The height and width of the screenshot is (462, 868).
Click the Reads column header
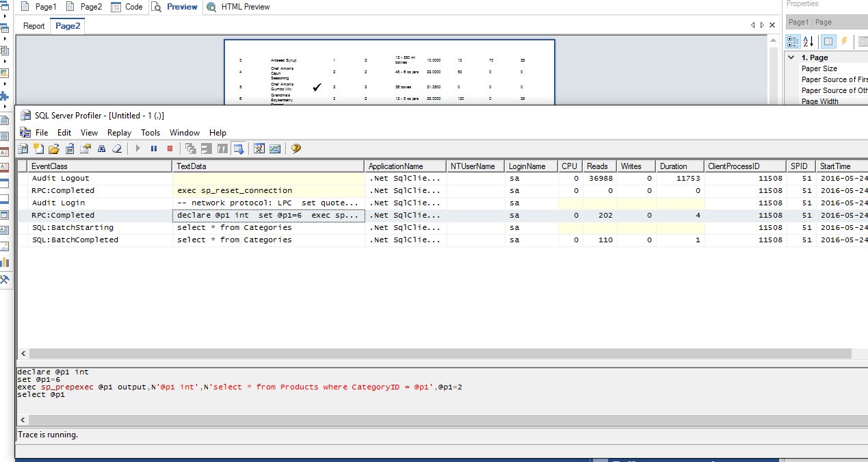tap(600, 166)
